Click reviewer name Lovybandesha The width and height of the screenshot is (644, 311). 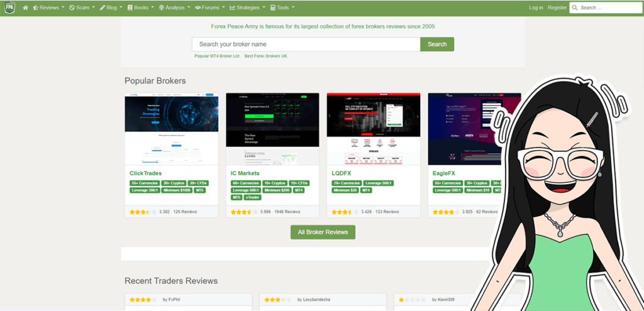(x=317, y=300)
